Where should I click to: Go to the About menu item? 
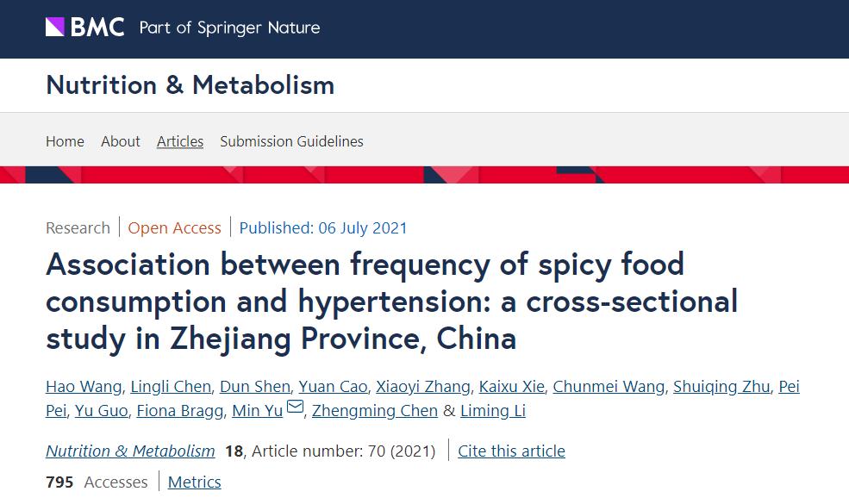121,141
